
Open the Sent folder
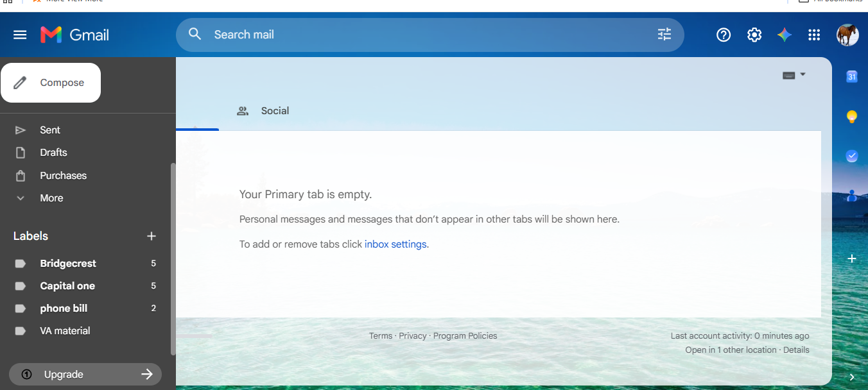pos(50,130)
